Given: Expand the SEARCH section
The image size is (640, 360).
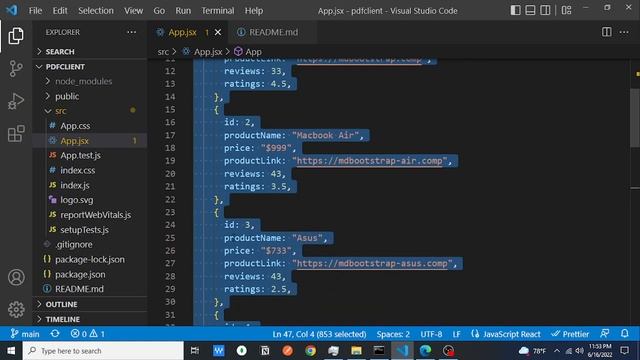Looking at the screenshot, I should coord(90,51).
